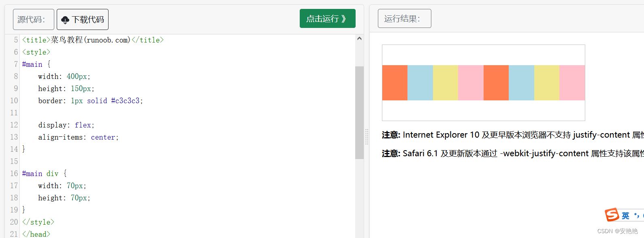
Task: Place cursor on align-items: center line
Action: point(78,137)
